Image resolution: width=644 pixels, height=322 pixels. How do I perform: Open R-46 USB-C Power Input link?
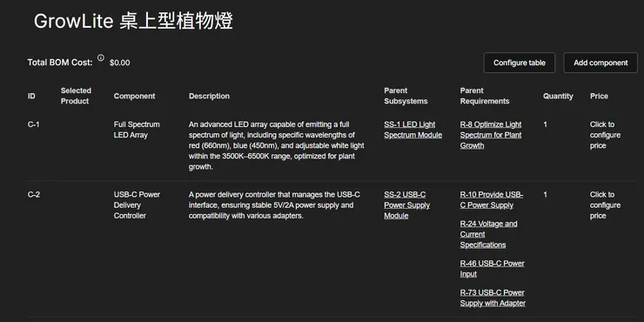coord(492,269)
